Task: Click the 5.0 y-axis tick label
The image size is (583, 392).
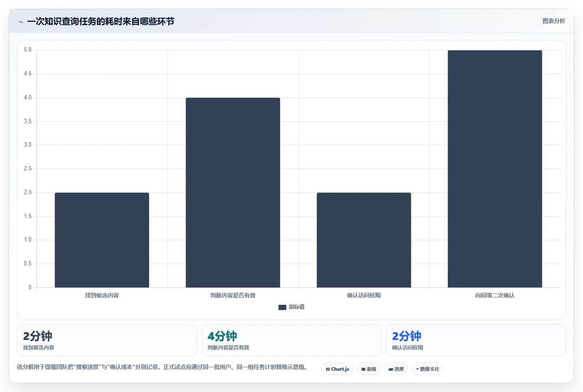Action: 28,50
